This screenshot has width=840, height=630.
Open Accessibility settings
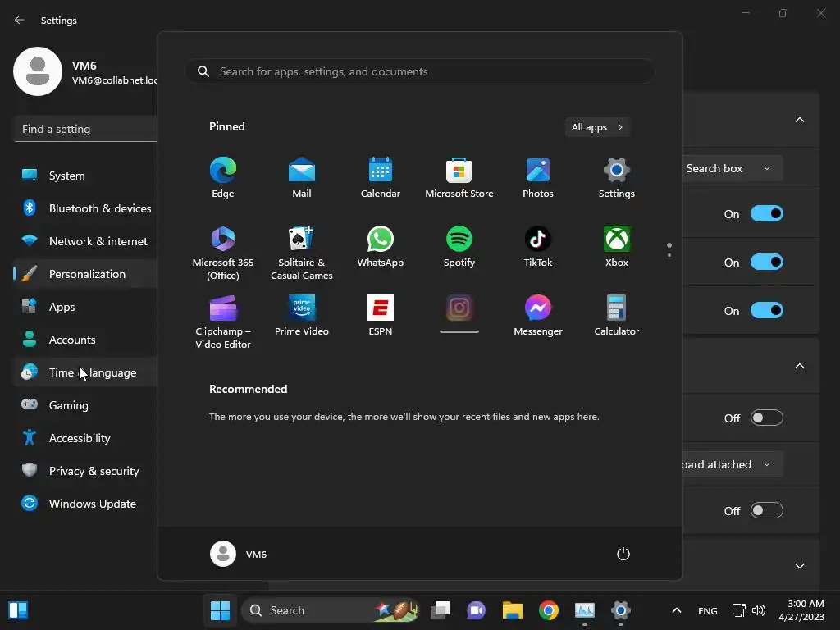[85, 438]
